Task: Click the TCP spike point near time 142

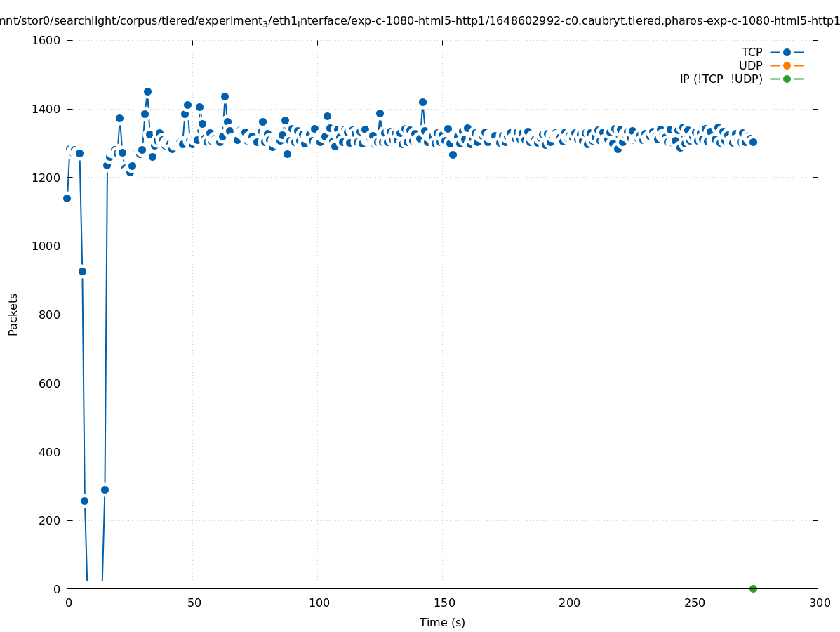Action: point(422,102)
